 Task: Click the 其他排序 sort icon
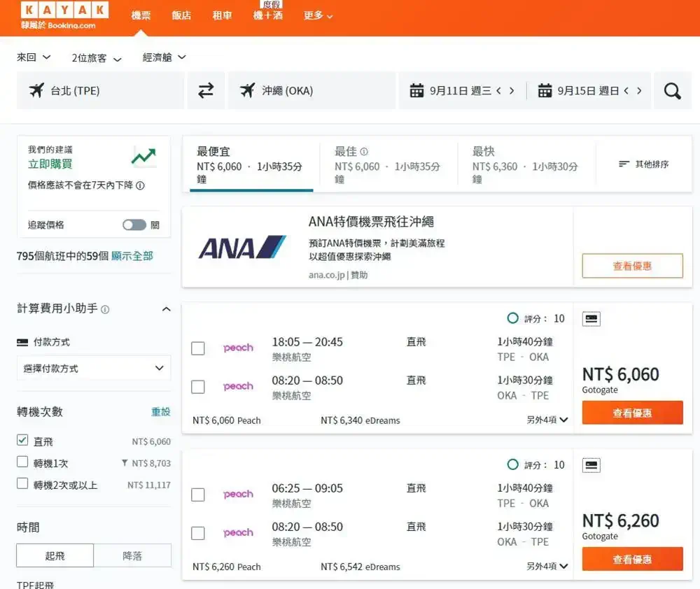[x=624, y=164]
